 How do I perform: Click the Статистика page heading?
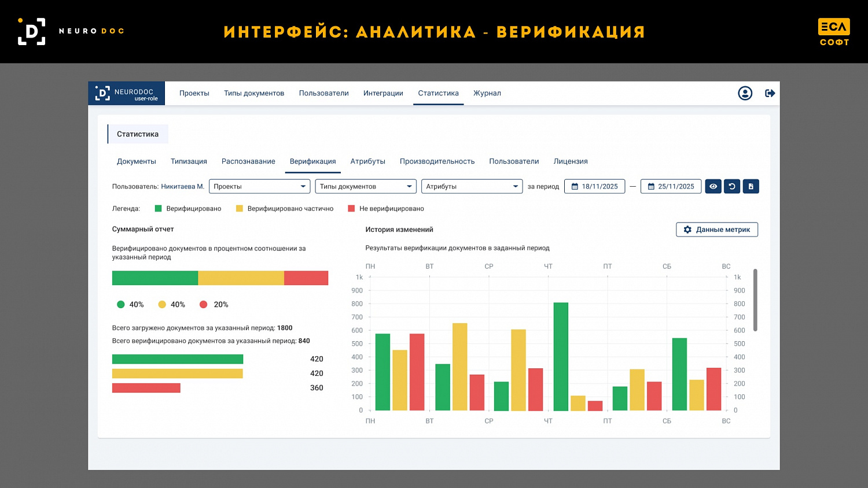pos(138,134)
